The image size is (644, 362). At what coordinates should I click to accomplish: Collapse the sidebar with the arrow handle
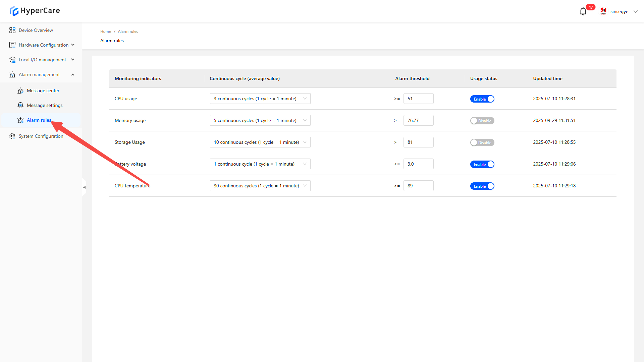click(x=84, y=187)
